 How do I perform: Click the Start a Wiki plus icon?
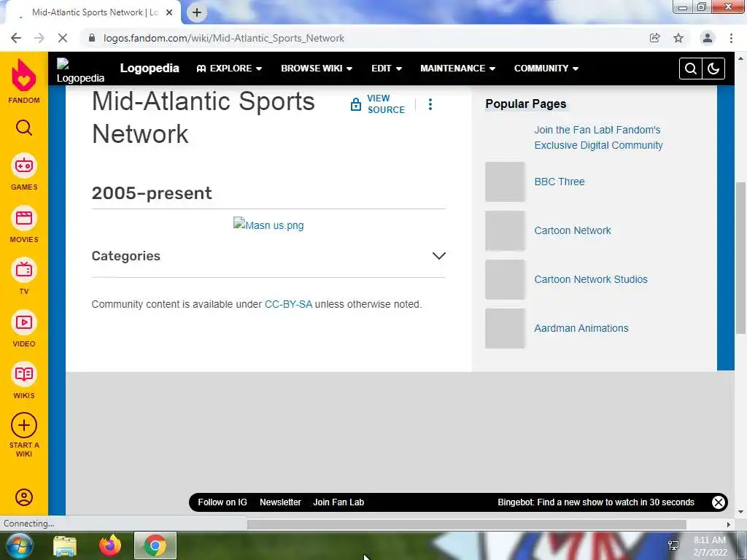pyautogui.click(x=24, y=425)
